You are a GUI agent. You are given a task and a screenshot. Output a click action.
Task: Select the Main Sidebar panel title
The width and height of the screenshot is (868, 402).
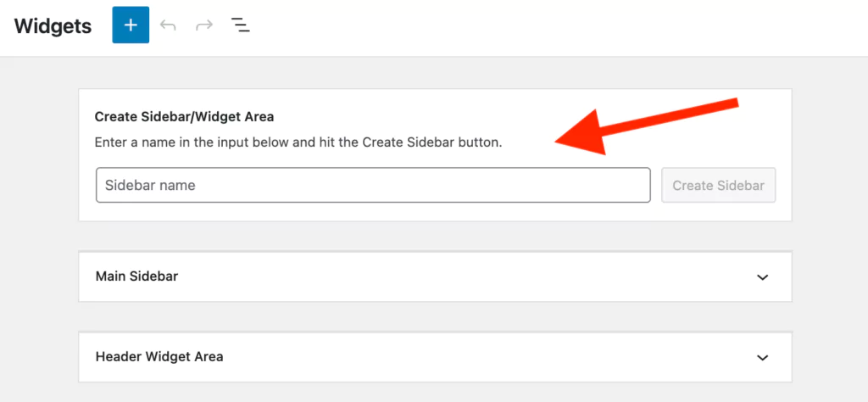tap(136, 276)
